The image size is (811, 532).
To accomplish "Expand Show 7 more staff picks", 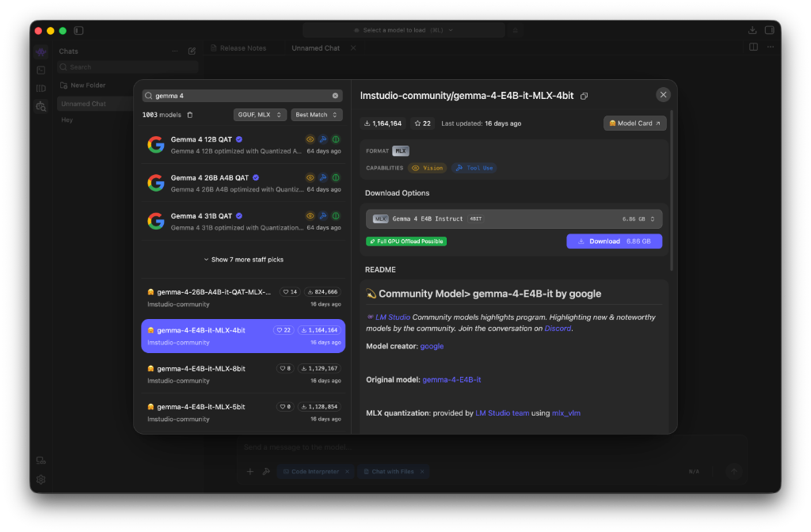I will point(243,260).
